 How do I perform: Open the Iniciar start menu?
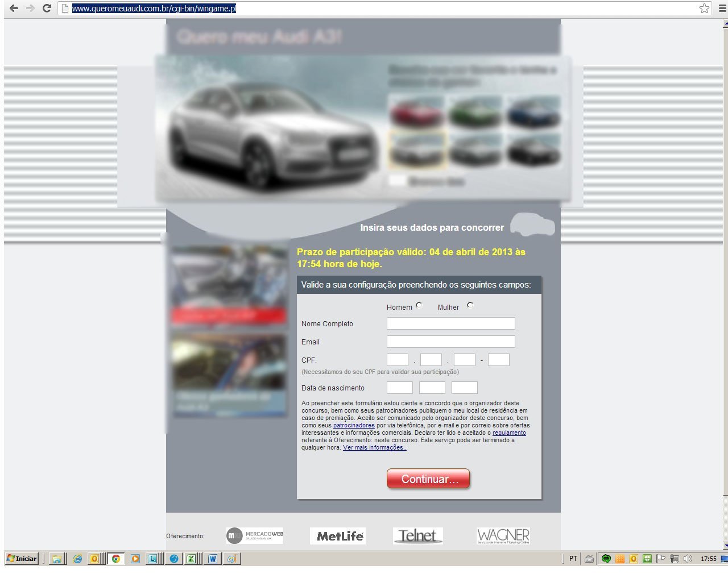click(22, 559)
